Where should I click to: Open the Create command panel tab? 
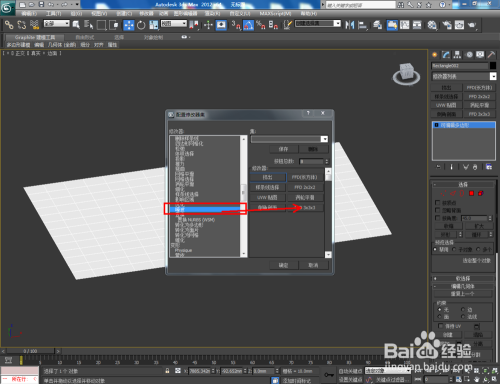tap(435, 55)
